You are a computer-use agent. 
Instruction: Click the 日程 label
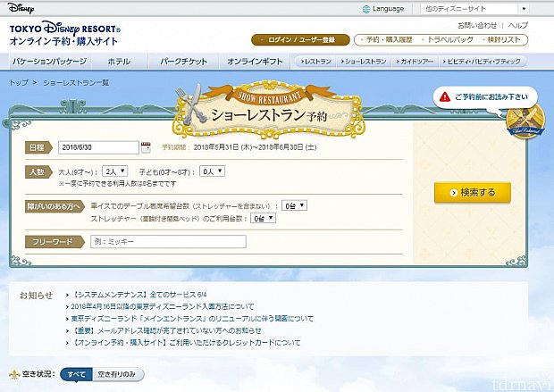(x=38, y=147)
